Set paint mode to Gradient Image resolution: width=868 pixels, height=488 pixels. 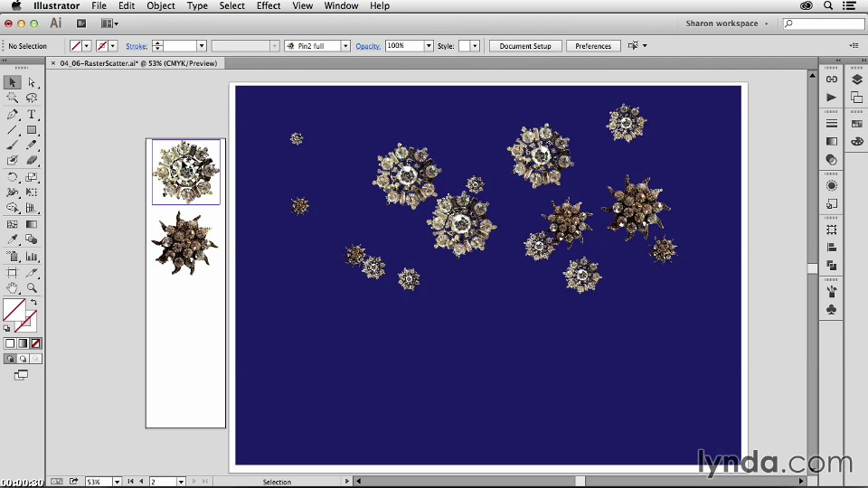point(23,343)
